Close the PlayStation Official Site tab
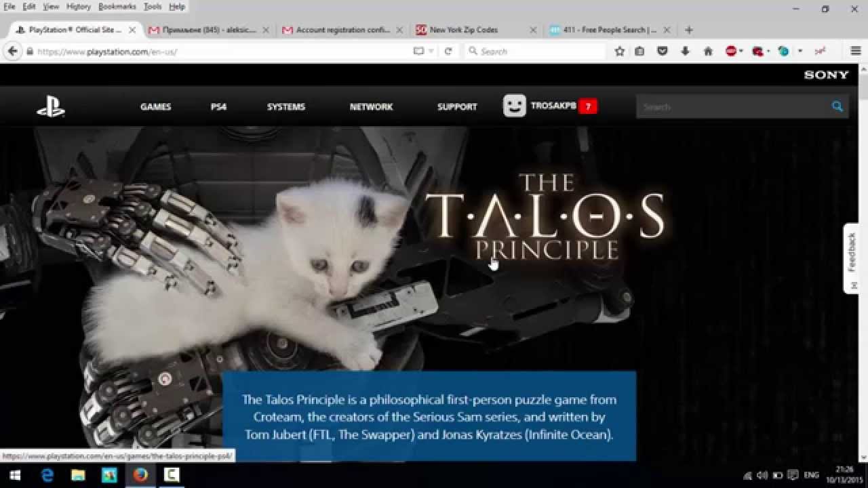The image size is (868, 488). coord(132,30)
